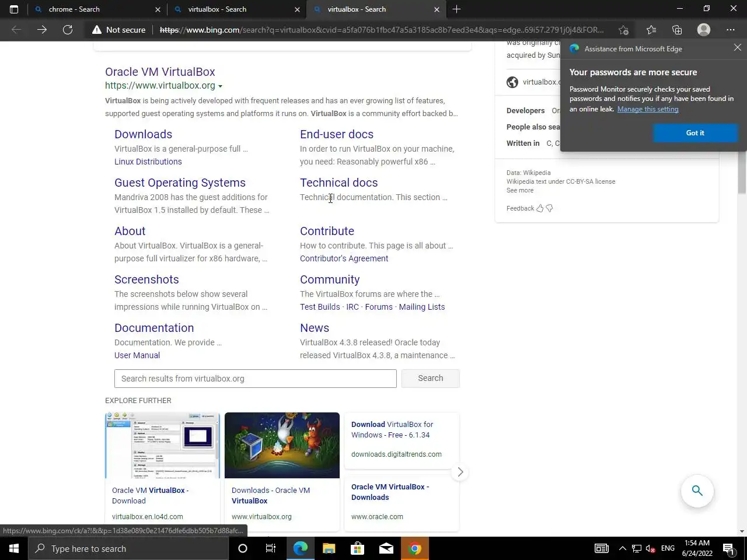Follow the Contributor's Agreement link
The height and width of the screenshot is (560, 747).
pyautogui.click(x=344, y=258)
